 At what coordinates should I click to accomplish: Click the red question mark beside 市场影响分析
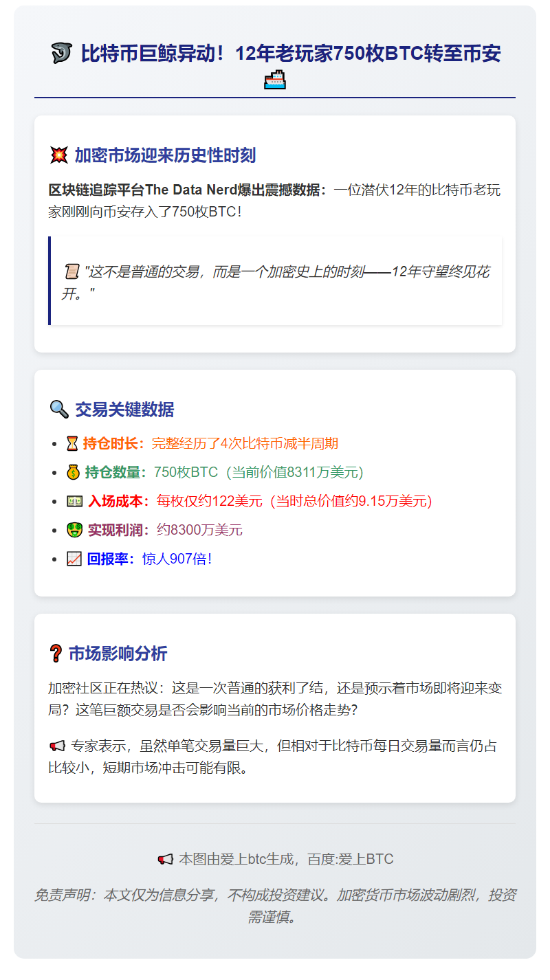click(x=56, y=654)
